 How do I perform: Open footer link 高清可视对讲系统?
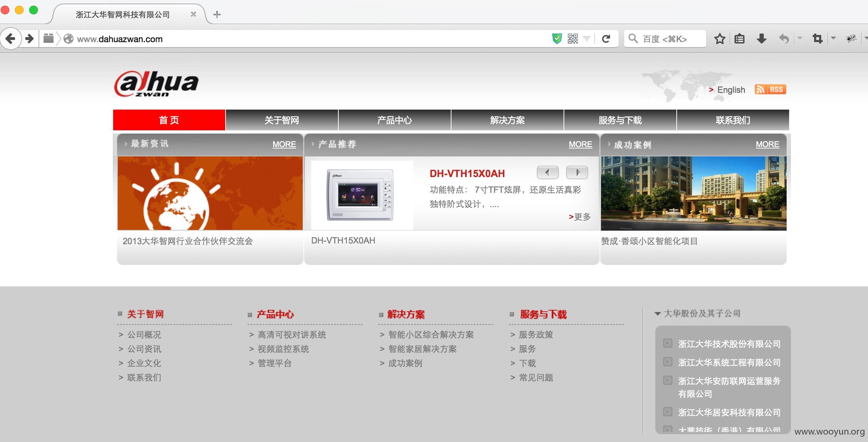tap(292, 335)
